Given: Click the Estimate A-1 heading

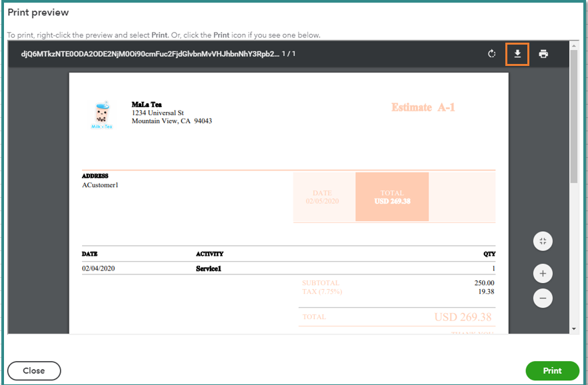Looking at the screenshot, I should pyautogui.click(x=423, y=107).
